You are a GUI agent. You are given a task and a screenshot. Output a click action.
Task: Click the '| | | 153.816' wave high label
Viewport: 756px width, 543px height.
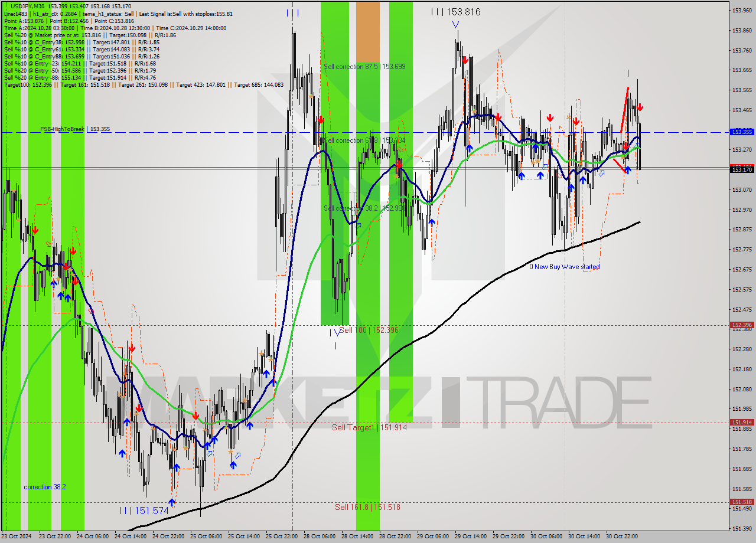tap(455, 12)
